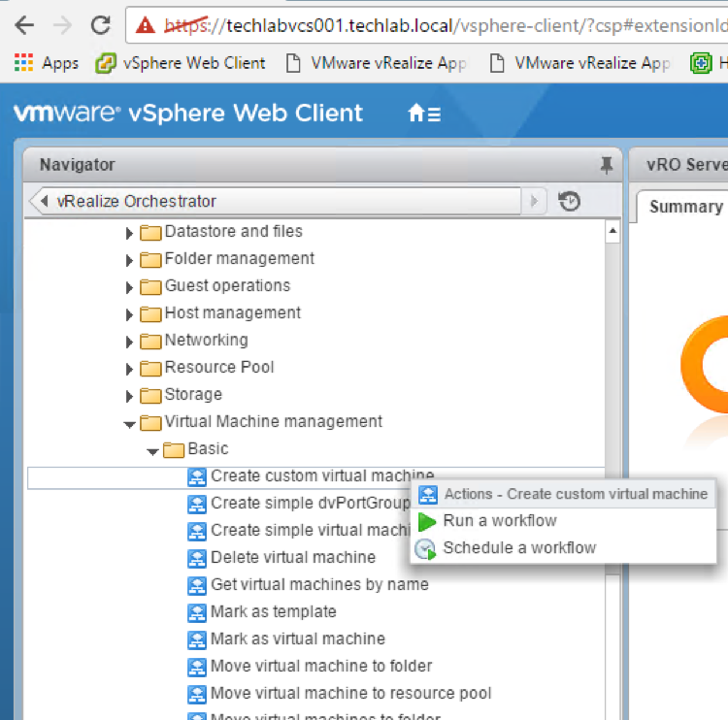Open the vSphere home menu icon
This screenshot has width=728, height=720.
(423, 113)
